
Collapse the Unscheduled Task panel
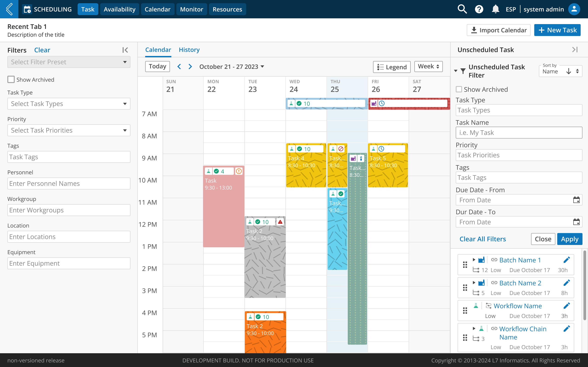(x=575, y=50)
